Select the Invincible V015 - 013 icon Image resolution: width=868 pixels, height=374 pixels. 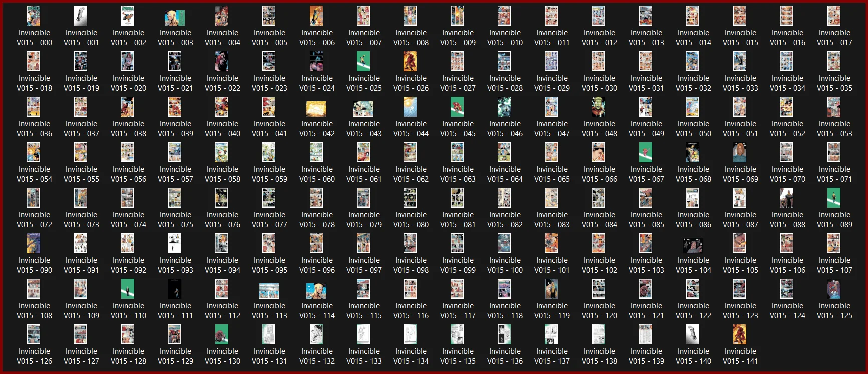[x=646, y=16]
